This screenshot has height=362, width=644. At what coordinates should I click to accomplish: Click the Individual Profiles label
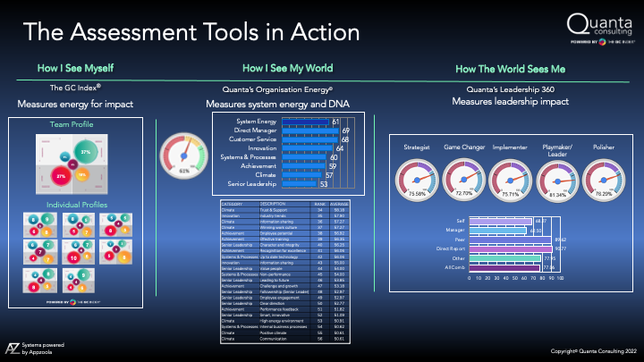77,205
